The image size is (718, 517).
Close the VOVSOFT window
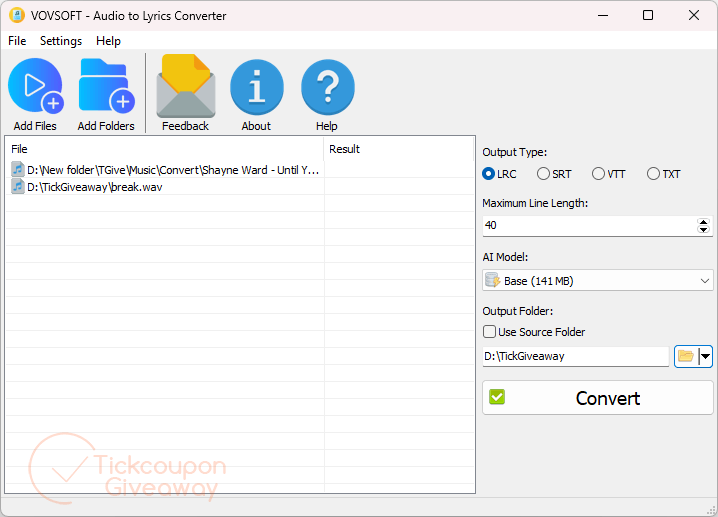pyautogui.click(x=694, y=15)
